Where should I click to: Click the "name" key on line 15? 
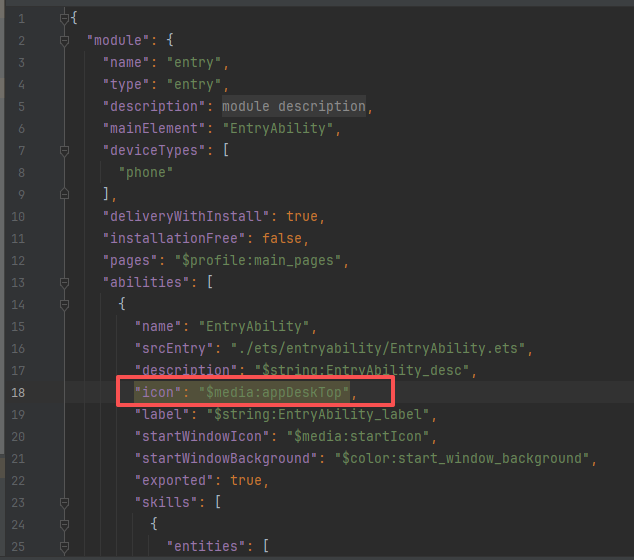tap(158, 326)
